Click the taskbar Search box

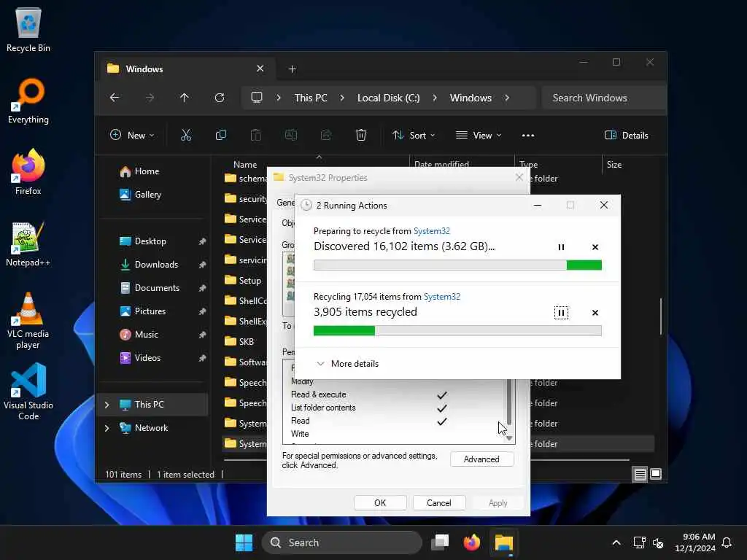coord(341,542)
